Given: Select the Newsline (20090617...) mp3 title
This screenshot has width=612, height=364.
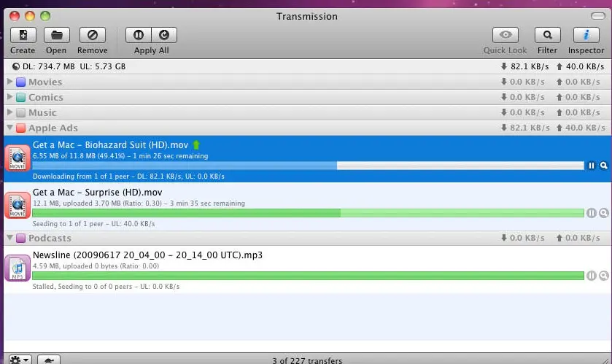Looking at the screenshot, I should click(x=147, y=255).
